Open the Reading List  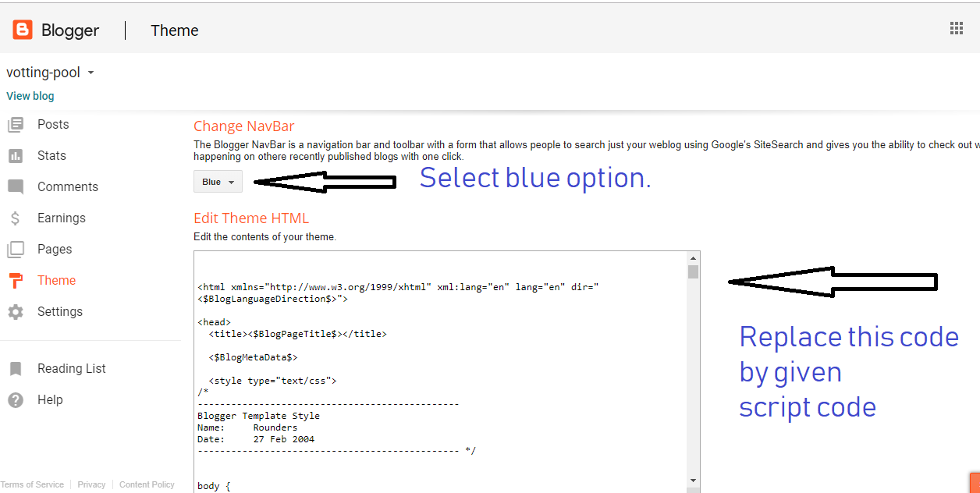coord(72,368)
